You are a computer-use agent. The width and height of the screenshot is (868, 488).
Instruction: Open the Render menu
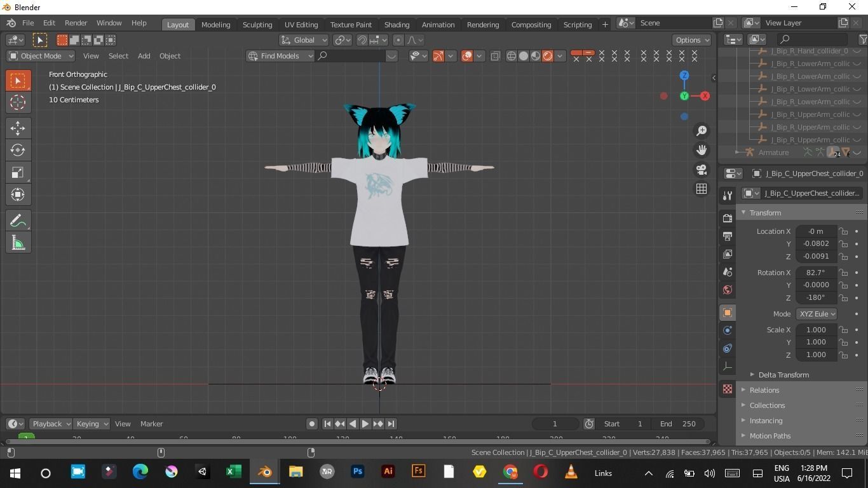pyautogui.click(x=76, y=23)
